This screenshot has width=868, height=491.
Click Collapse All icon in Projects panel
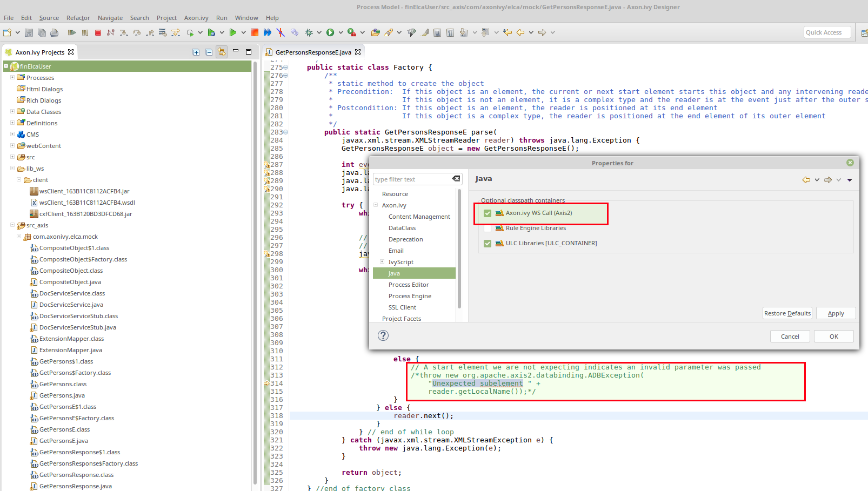[x=209, y=52]
